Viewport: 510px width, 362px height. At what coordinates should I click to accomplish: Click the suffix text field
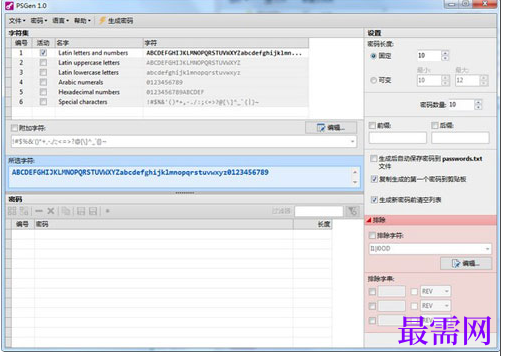pos(460,138)
